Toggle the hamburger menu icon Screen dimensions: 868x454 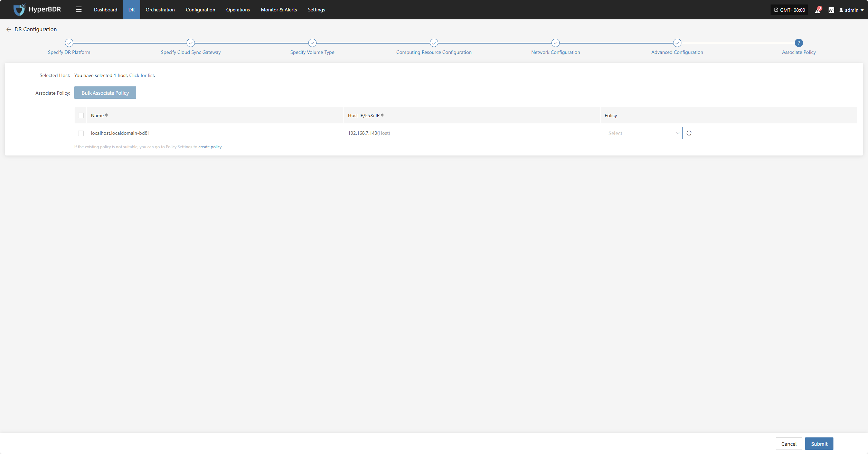(79, 10)
